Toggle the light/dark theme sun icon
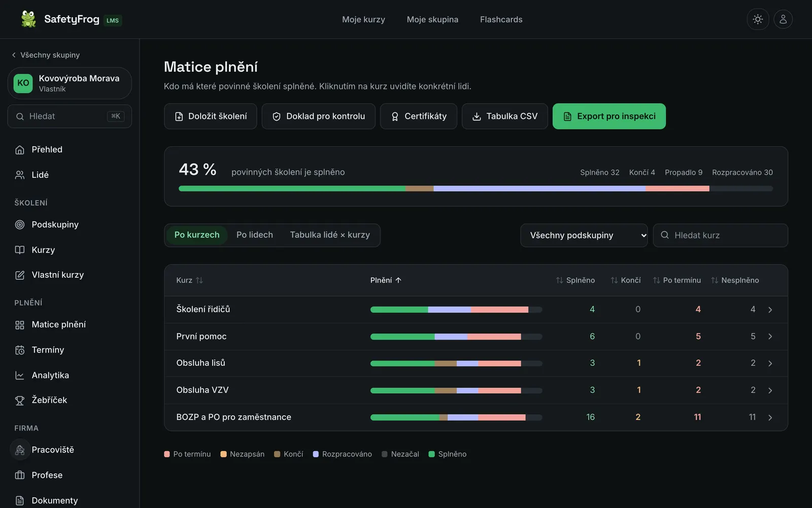The image size is (812, 508). 758,19
